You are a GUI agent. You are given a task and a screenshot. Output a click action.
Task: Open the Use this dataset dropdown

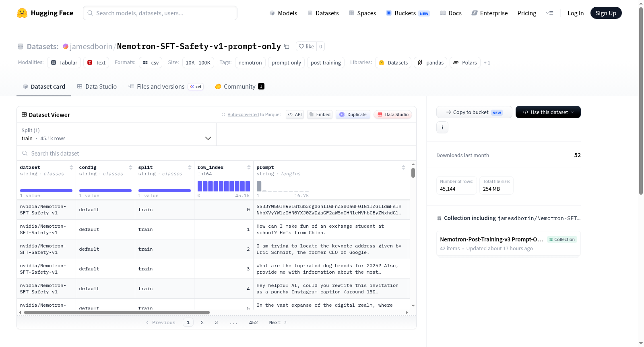[548, 112]
